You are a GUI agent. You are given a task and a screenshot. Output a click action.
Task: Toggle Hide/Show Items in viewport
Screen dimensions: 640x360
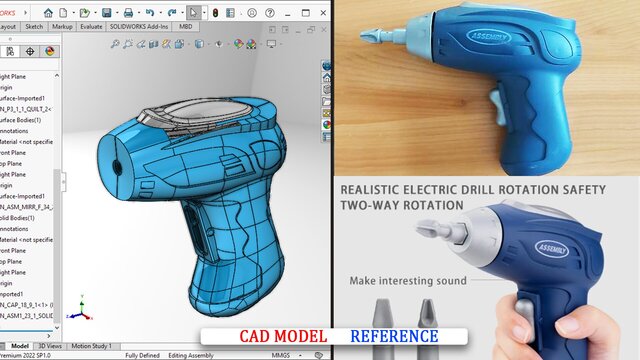(219, 44)
